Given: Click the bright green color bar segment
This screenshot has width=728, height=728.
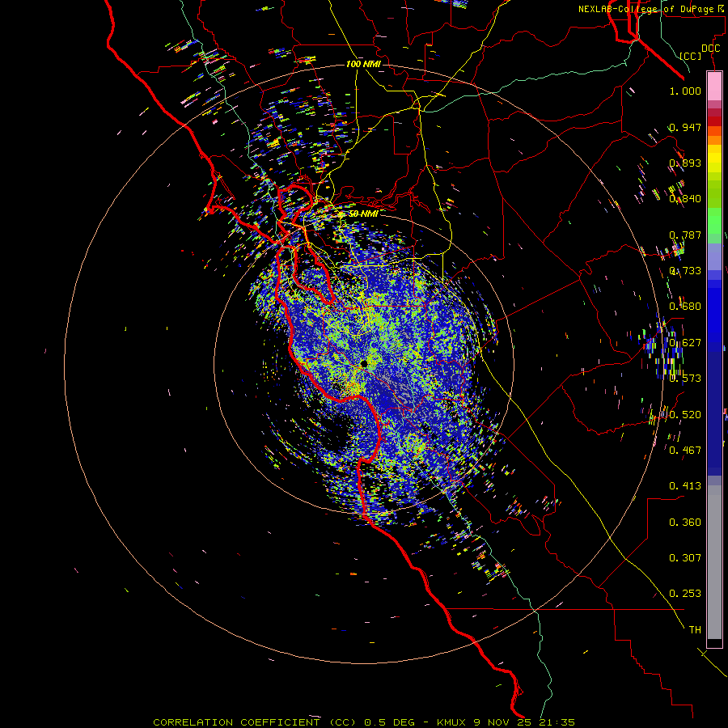Looking at the screenshot, I should 714,221.
